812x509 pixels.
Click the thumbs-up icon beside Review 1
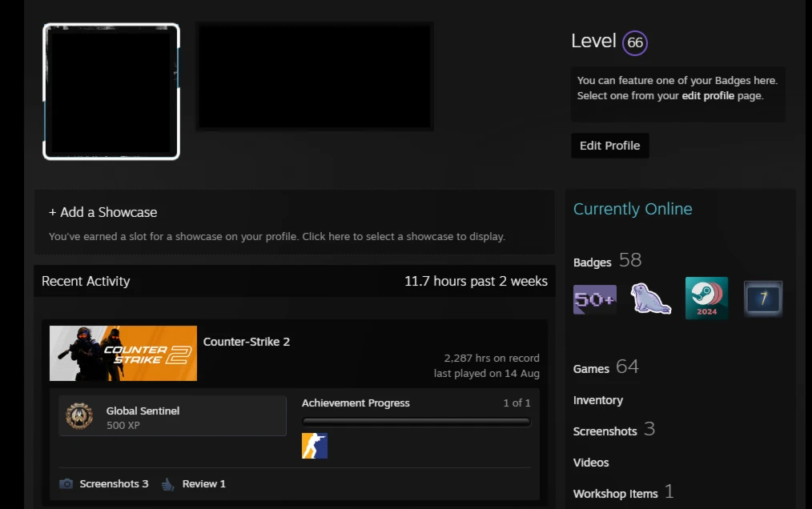tap(168, 484)
